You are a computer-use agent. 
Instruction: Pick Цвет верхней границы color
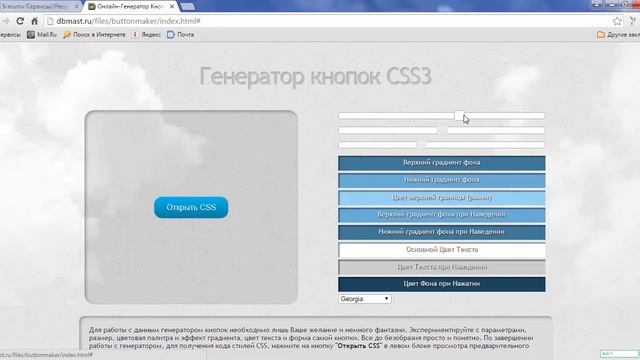[442, 198]
